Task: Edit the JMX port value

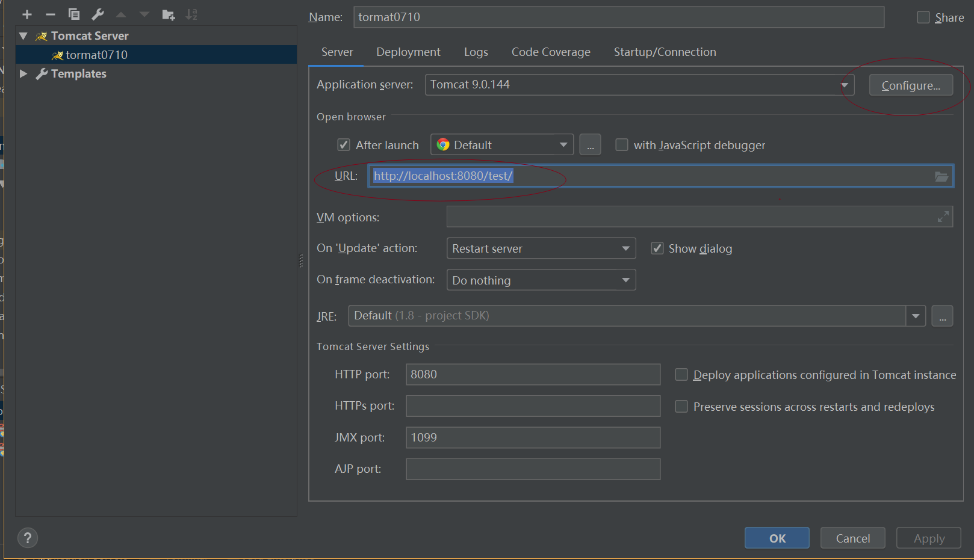Action: pos(533,437)
